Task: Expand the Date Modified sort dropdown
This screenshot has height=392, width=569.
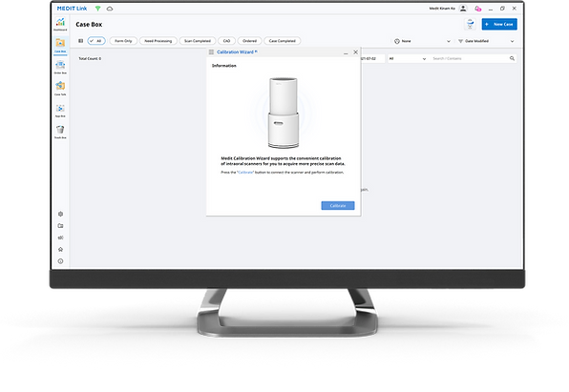Action: tap(486, 41)
